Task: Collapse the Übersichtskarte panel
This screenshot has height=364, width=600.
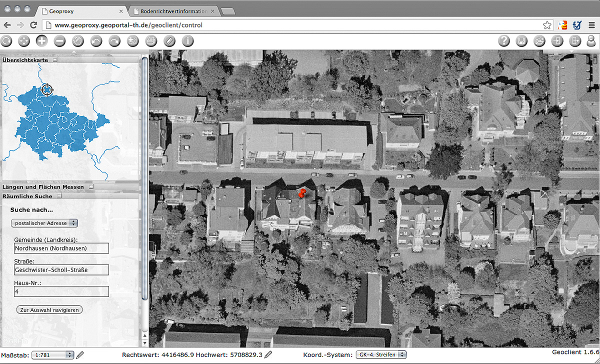Action: tap(55, 60)
